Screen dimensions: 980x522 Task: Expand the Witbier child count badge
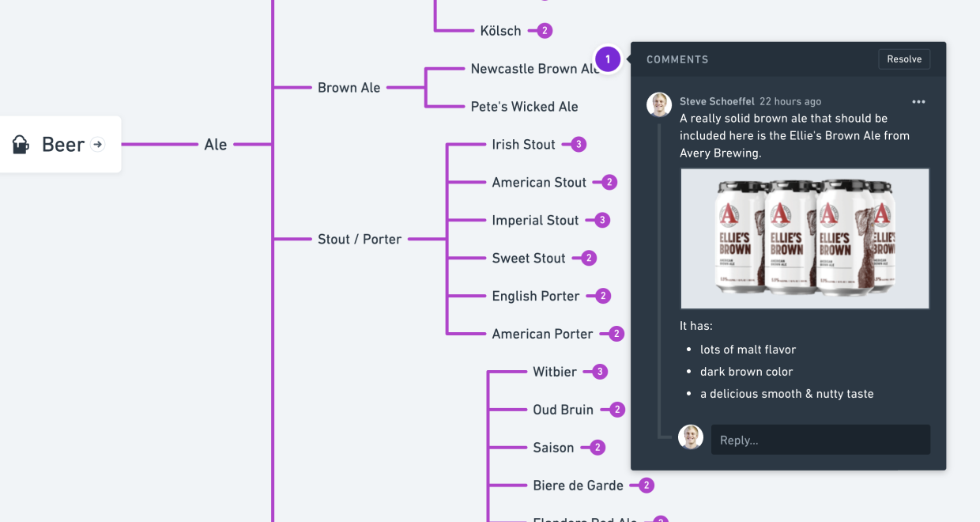point(600,372)
